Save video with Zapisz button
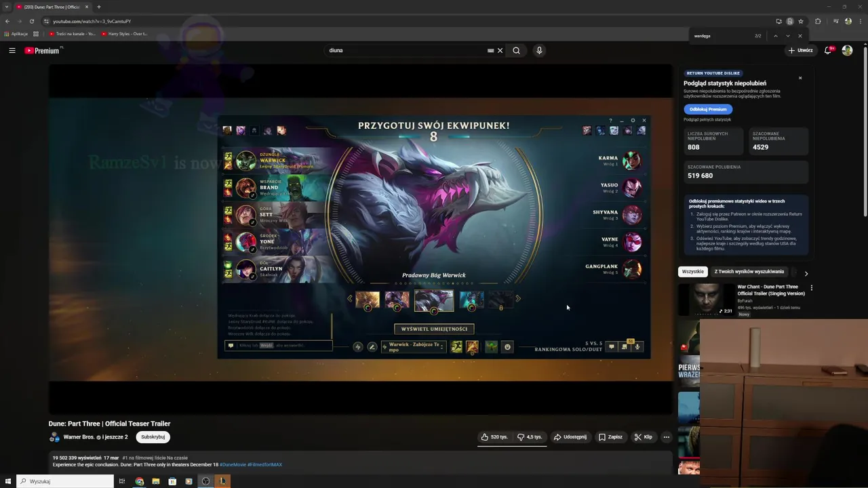868x488 pixels. point(610,437)
